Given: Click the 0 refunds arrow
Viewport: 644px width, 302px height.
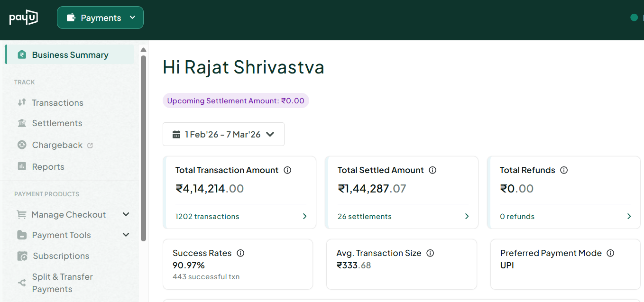Looking at the screenshot, I should click(x=629, y=217).
